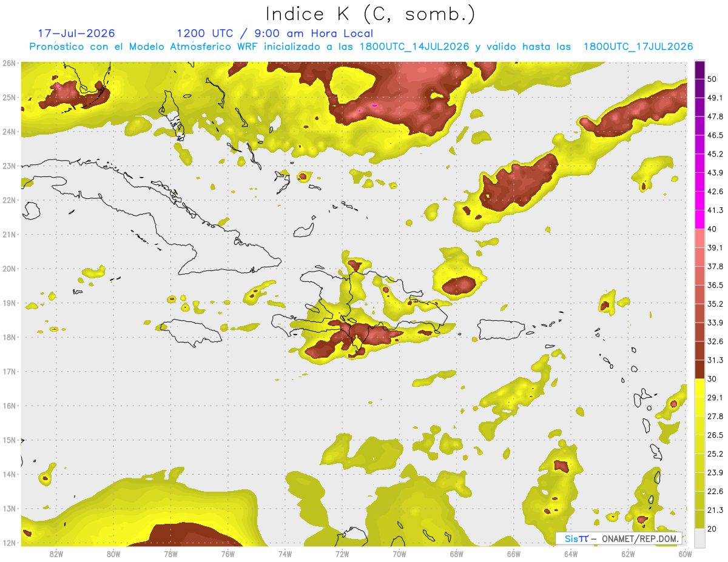Click the latitude label "13N"
Viewport: 728px width, 562px height.
[x=8, y=509]
